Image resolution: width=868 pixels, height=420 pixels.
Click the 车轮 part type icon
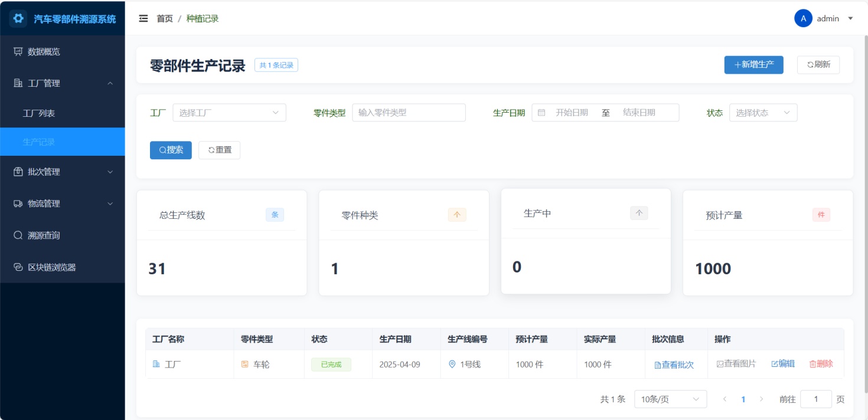pos(245,365)
